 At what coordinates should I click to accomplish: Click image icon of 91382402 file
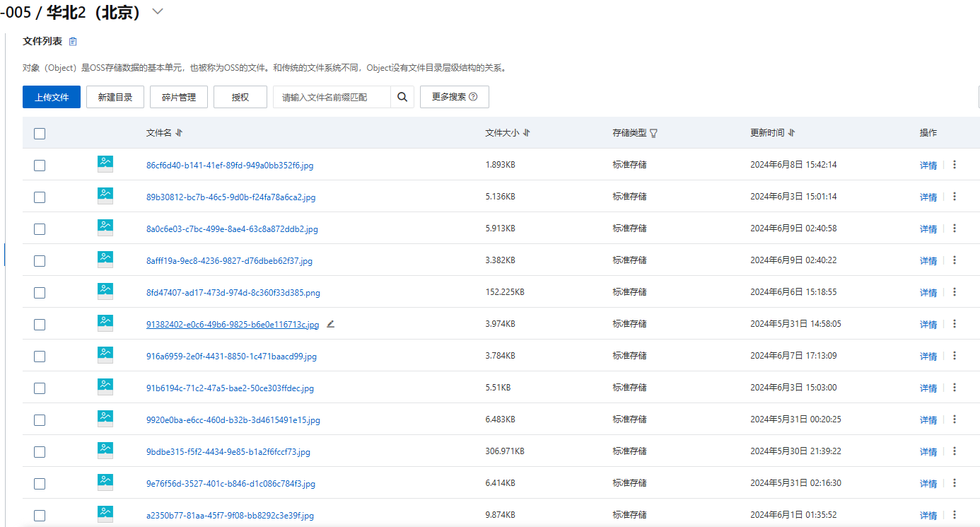105,323
